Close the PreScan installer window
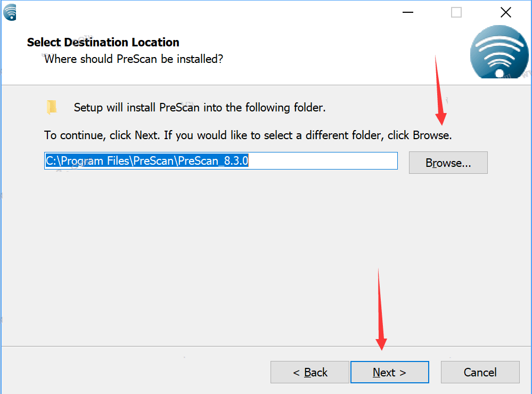 click(x=505, y=12)
